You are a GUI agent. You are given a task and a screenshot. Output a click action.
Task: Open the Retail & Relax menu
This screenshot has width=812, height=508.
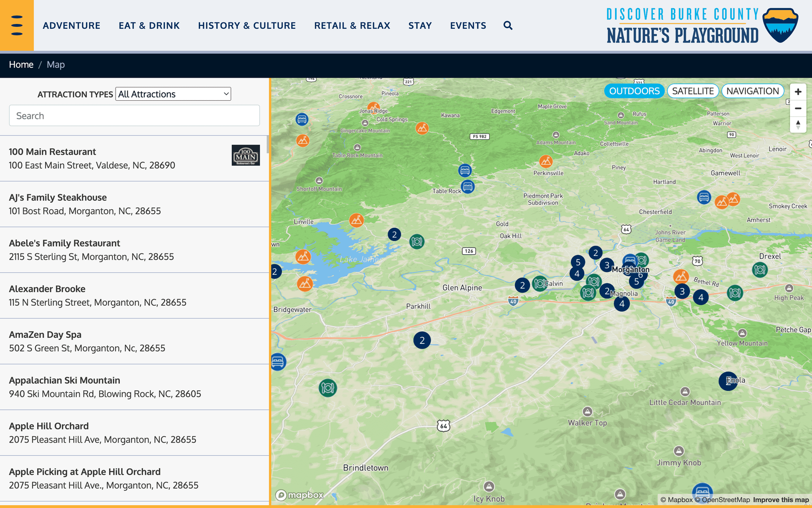[352, 25]
